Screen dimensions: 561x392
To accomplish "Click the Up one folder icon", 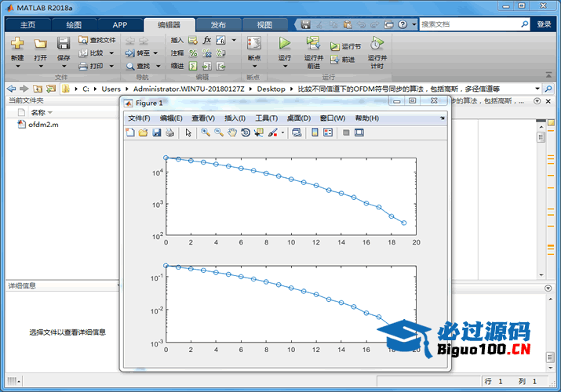I will click(x=38, y=89).
